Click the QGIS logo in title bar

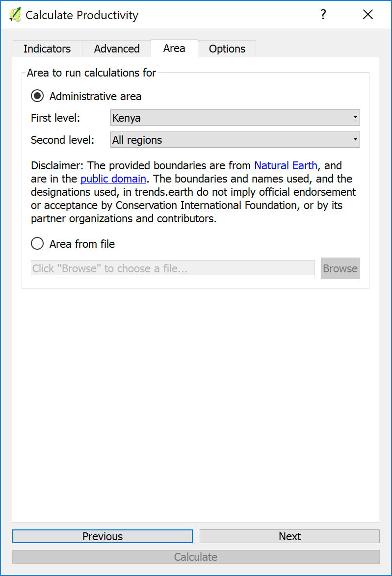[15, 15]
